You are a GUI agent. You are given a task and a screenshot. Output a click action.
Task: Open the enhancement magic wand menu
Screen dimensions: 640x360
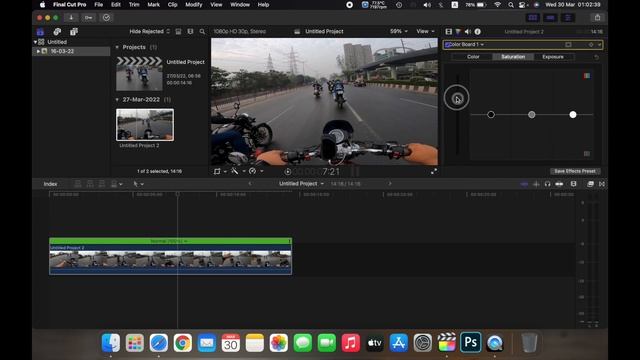pyautogui.click(x=237, y=171)
